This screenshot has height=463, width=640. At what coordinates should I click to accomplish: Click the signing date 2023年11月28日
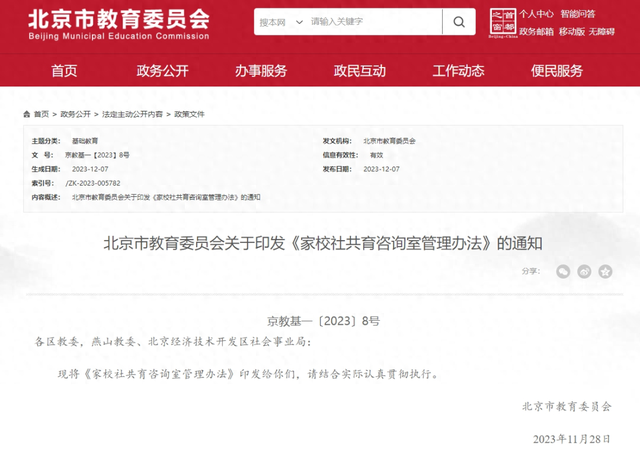coord(571,439)
